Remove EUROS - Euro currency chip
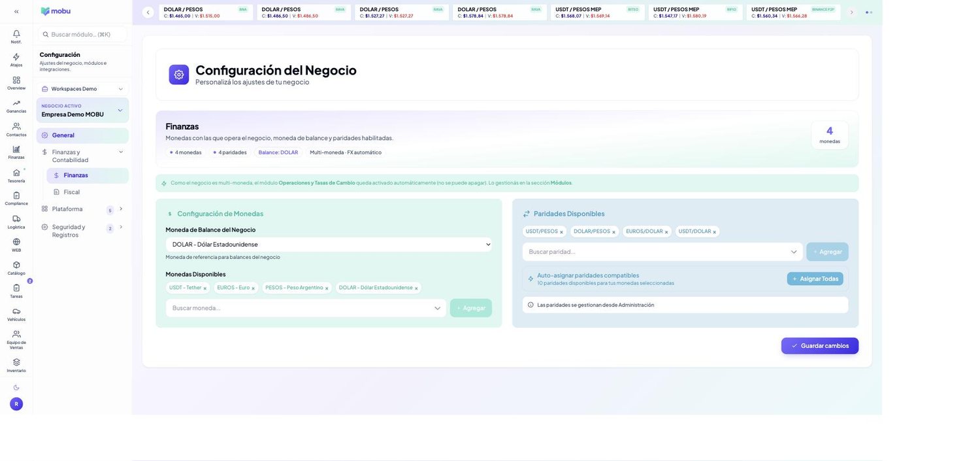The width and height of the screenshot is (980, 461). (253, 288)
